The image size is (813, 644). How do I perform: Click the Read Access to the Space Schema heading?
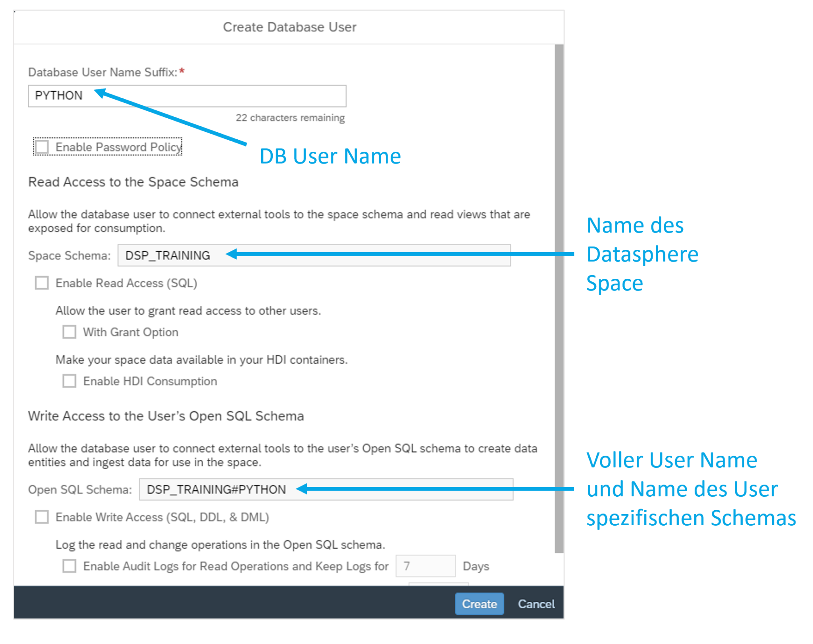click(133, 182)
